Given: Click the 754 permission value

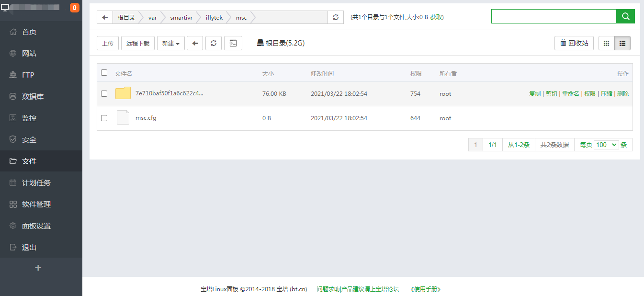Looking at the screenshot, I should click(415, 94).
